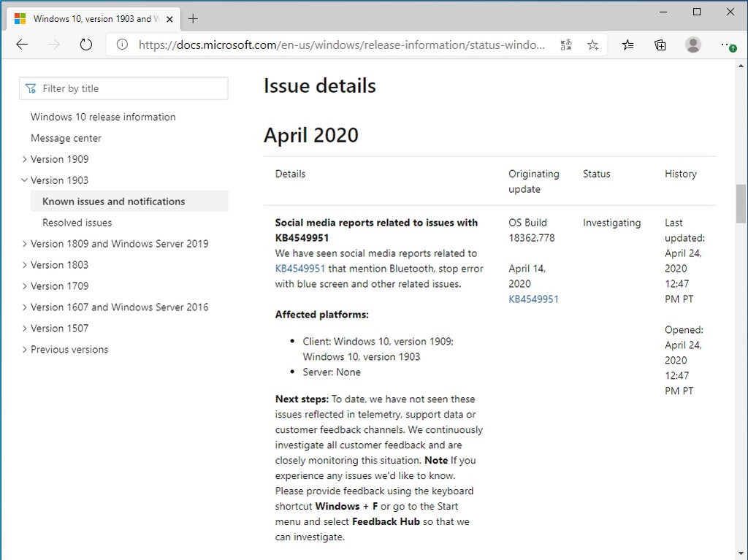Select Resolved issues in sidebar
The image size is (748, 560).
[x=77, y=223]
